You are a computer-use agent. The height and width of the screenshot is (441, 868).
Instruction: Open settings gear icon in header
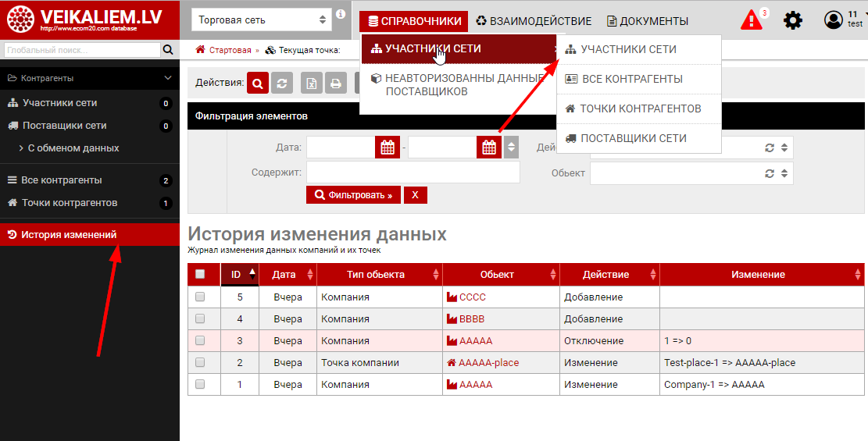(x=793, y=20)
